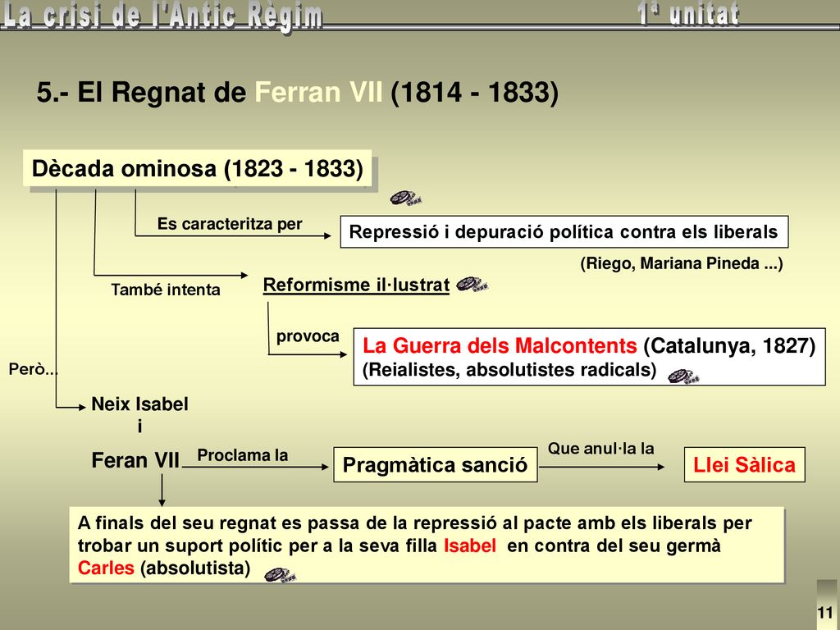Select the Pragmàtica sanció box
Viewport: 840px width, 630px height.
click(x=435, y=464)
